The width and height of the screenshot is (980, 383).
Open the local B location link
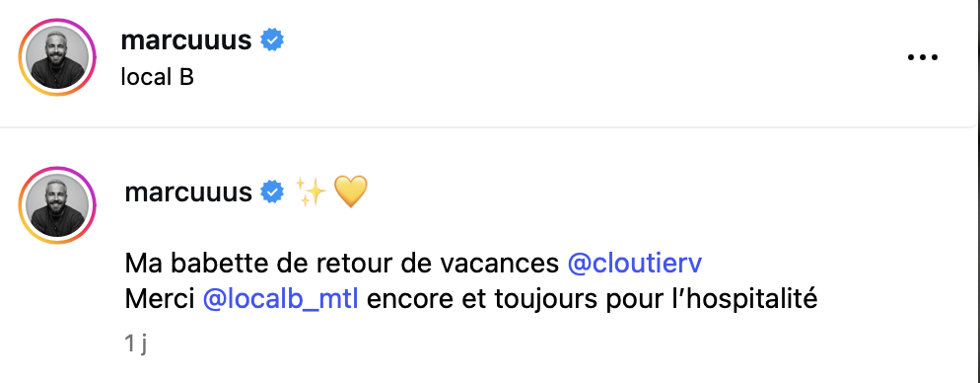coord(157,77)
